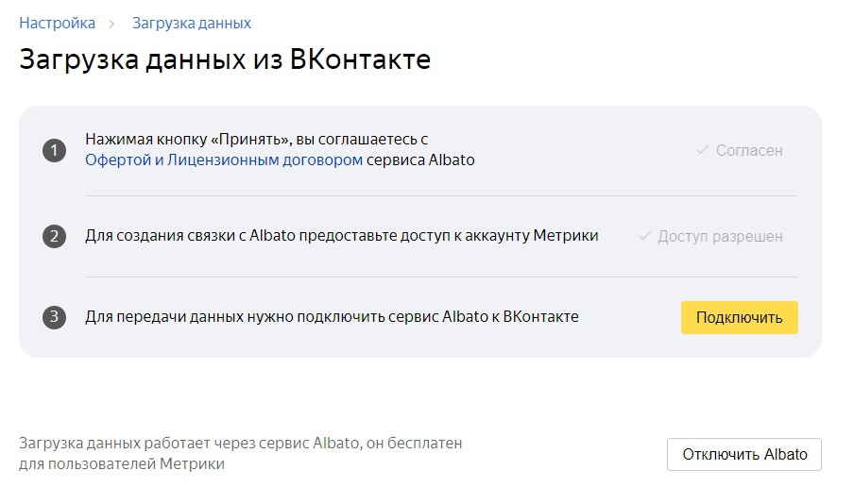This screenshot has height=504, width=854.
Task: Click the step 2 number circle
Action: point(54,236)
